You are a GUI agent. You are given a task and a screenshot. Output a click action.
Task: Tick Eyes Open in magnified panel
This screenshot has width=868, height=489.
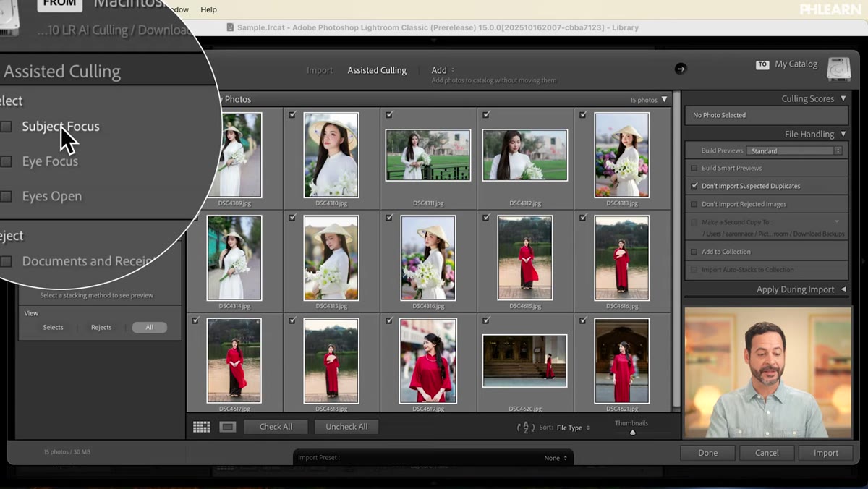coord(6,196)
